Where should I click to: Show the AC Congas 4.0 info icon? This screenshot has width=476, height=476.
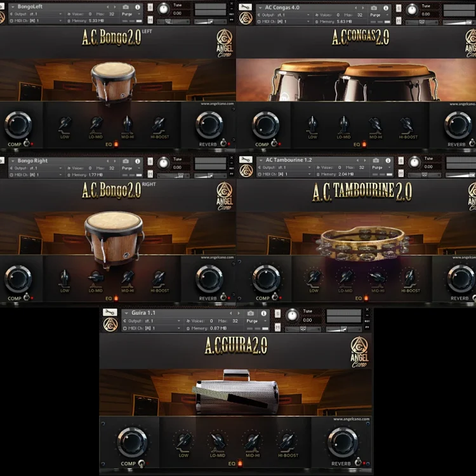click(386, 8)
